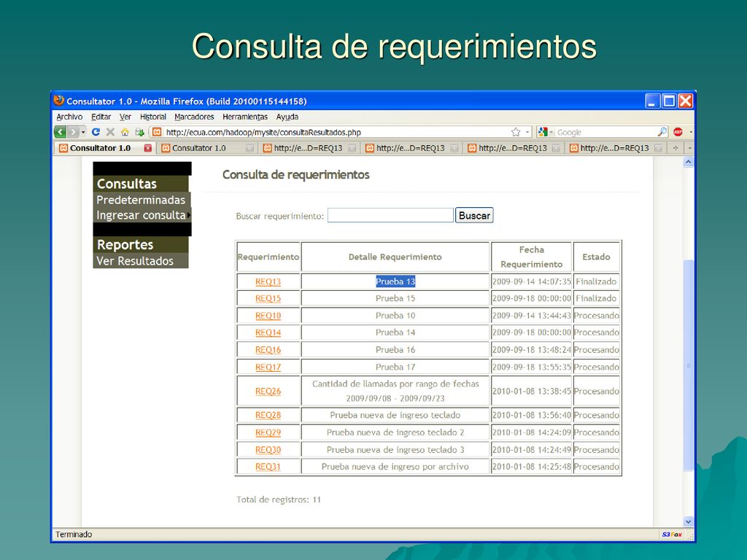The height and width of the screenshot is (560, 747).
Task: Focus the Buscar requerimiento text field
Action: pos(390,215)
